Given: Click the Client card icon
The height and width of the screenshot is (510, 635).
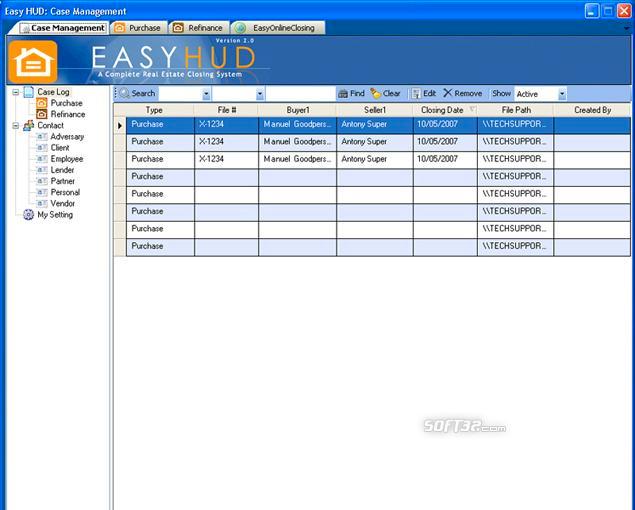Looking at the screenshot, I should [x=42, y=148].
